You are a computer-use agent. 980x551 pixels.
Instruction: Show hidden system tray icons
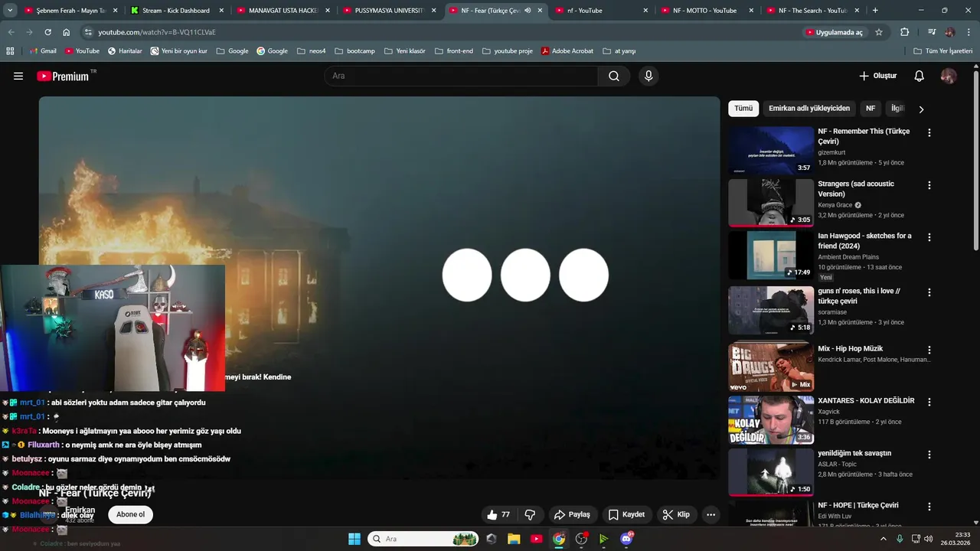[883, 539]
